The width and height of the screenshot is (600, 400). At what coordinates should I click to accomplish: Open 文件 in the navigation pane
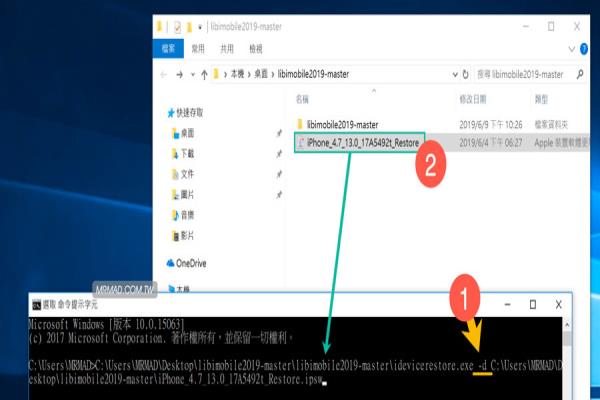(x=183, y=174)
